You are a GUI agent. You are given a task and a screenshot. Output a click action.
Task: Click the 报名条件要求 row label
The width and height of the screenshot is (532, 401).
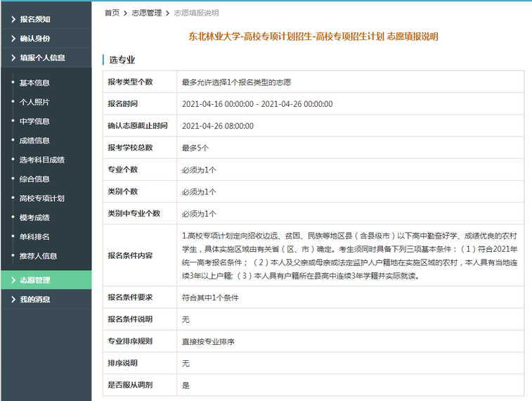(x=130, y=298)
